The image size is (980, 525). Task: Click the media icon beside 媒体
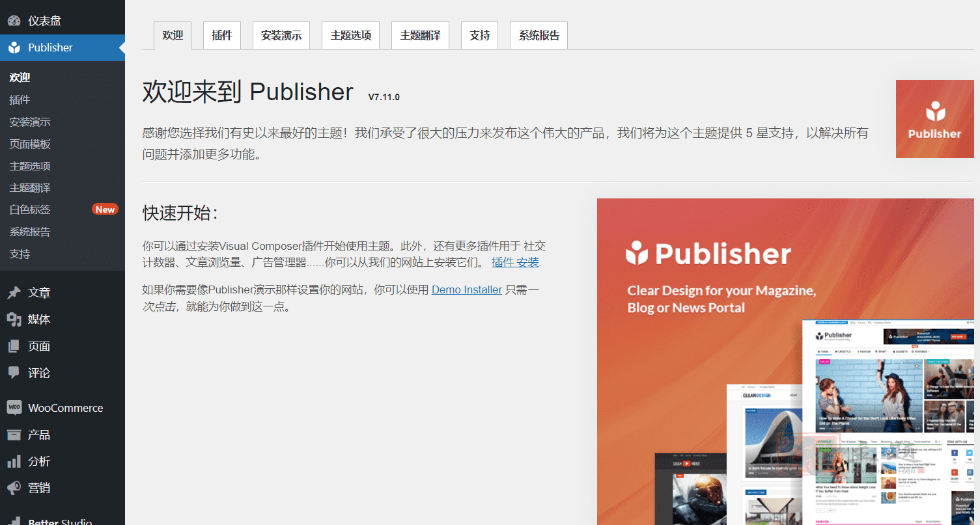click(14, 319)
